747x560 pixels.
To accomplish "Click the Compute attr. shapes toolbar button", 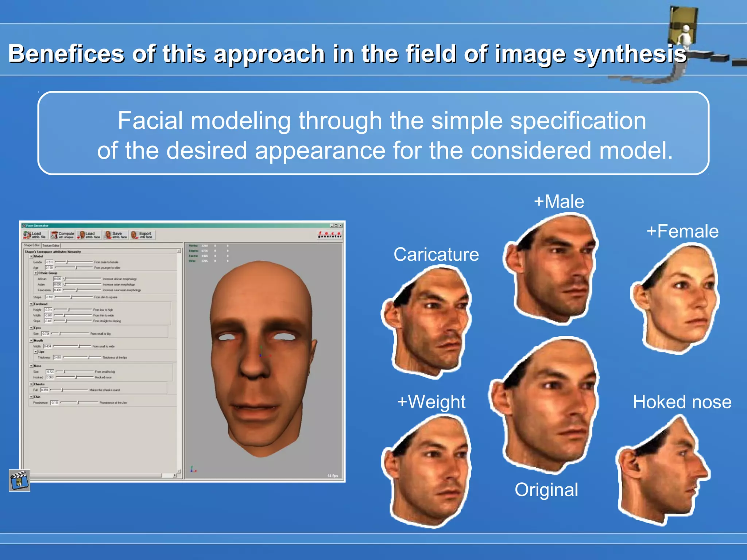I will coord(62,235).
